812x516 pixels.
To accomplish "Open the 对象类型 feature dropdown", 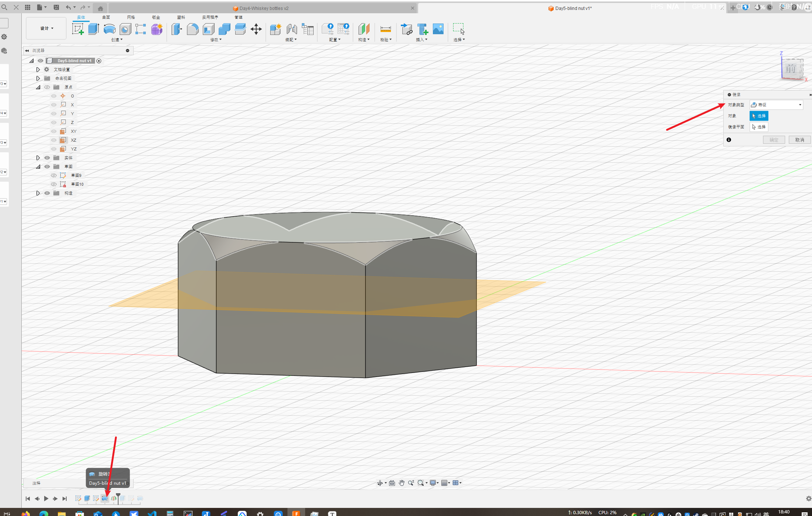I will pos(776,105).
